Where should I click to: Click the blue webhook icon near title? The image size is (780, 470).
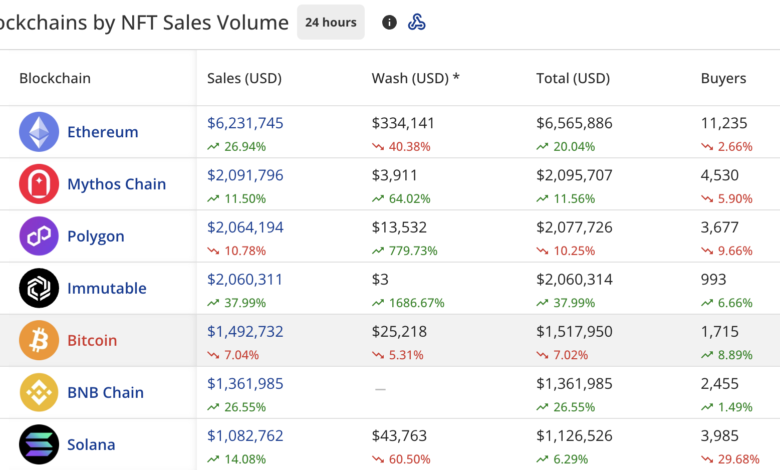click(417, 22)
